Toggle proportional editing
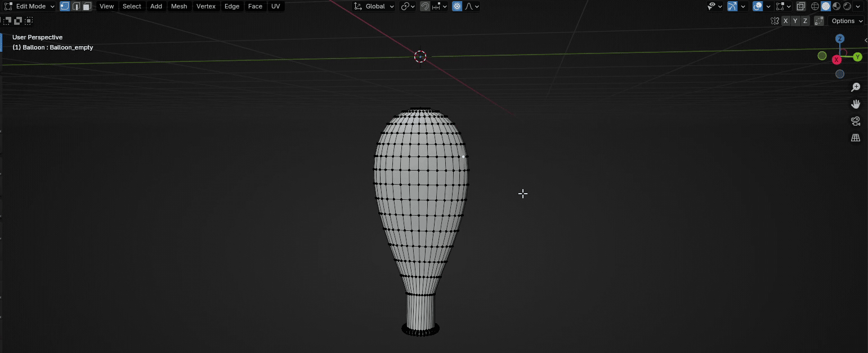868x353 pixels. [457, 6]
